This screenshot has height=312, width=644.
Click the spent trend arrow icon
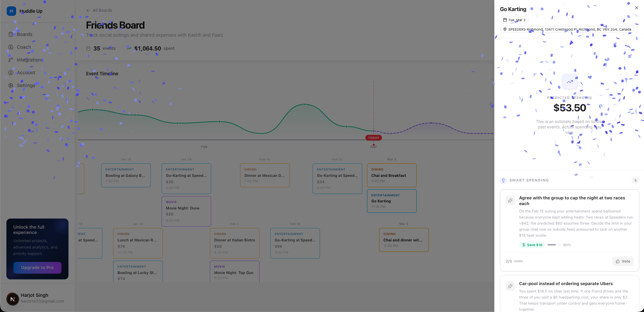pyautogui.click(x=129, y=48)
